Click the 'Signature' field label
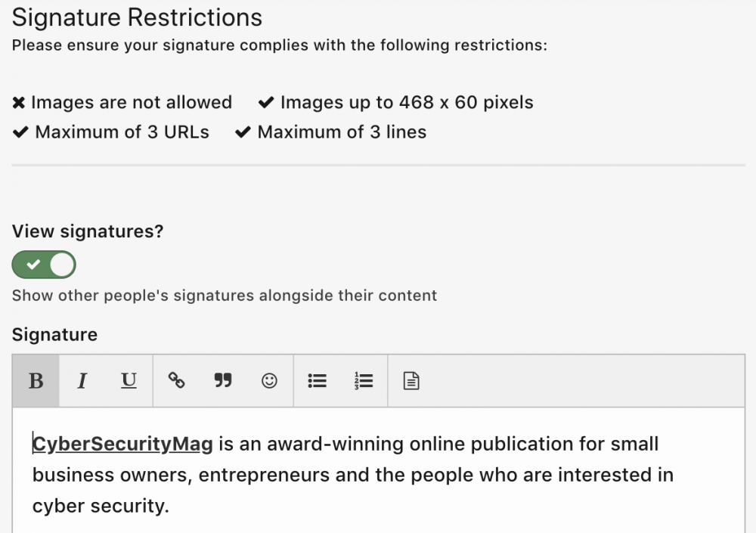This screenshot has width=756, height=533. (54, 334)
